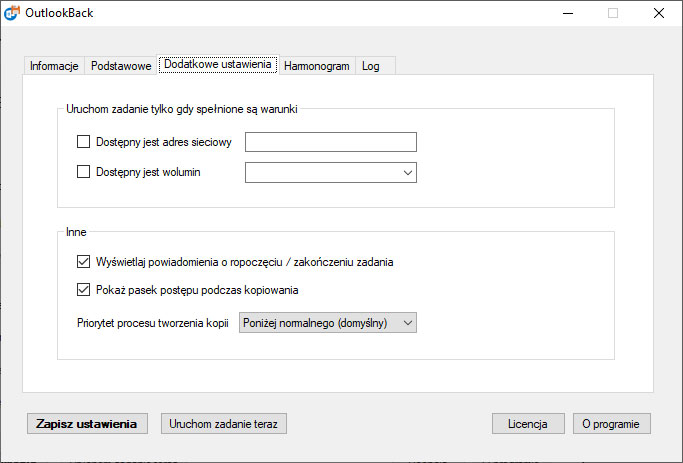This screenshot has height=463, width=683.
Task: Disable Pokaż pasek postępu podczas kopiowania
Action: pos(83,290)
